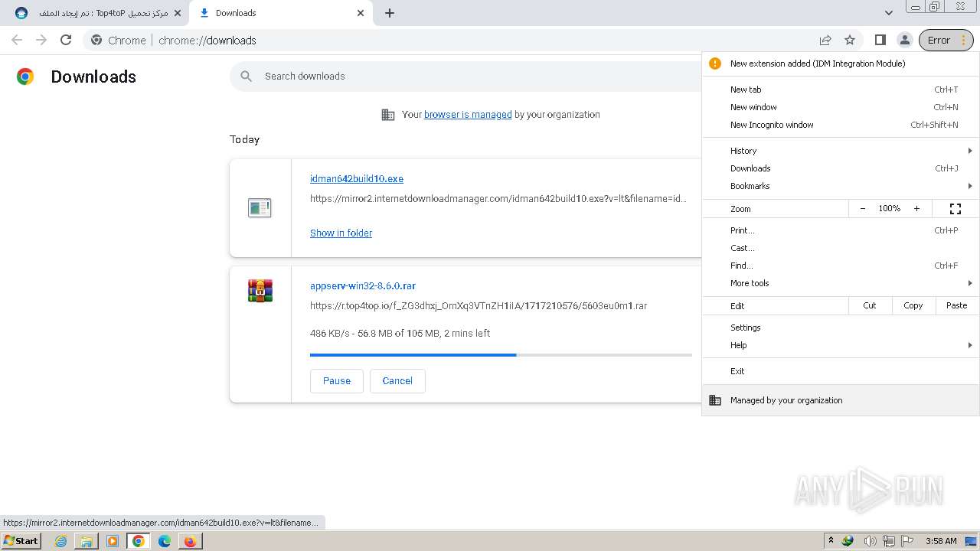Go back using browser back arrow

click(17, 40)
